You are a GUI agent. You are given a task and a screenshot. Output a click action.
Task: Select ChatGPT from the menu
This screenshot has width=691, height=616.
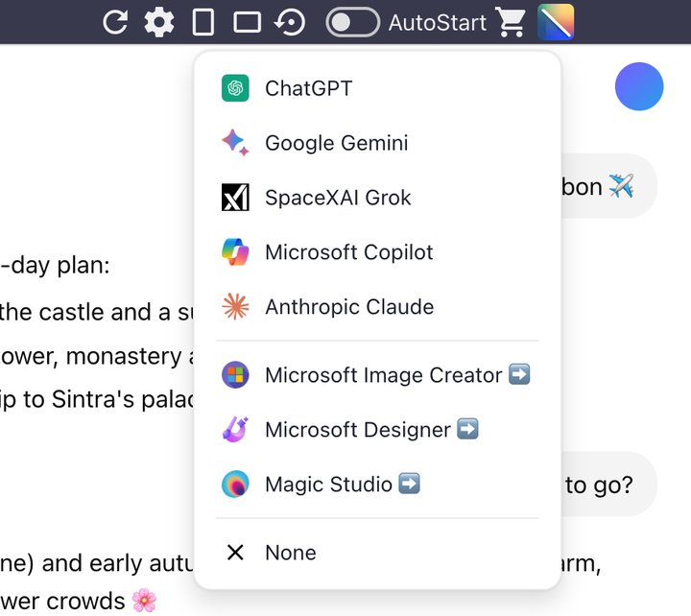click(x=377, y=88)
